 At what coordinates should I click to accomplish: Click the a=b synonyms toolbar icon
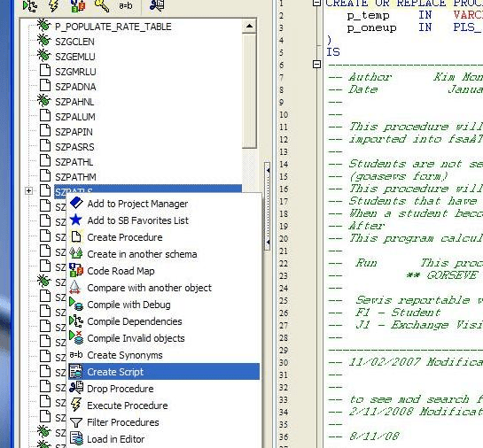coord(126,5)
